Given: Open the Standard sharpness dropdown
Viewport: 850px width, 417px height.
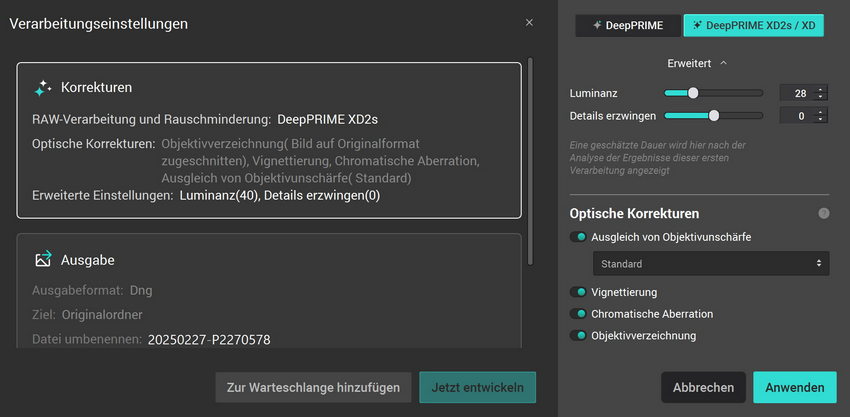Looking at the screenshot, I should [x=709, y=264].
